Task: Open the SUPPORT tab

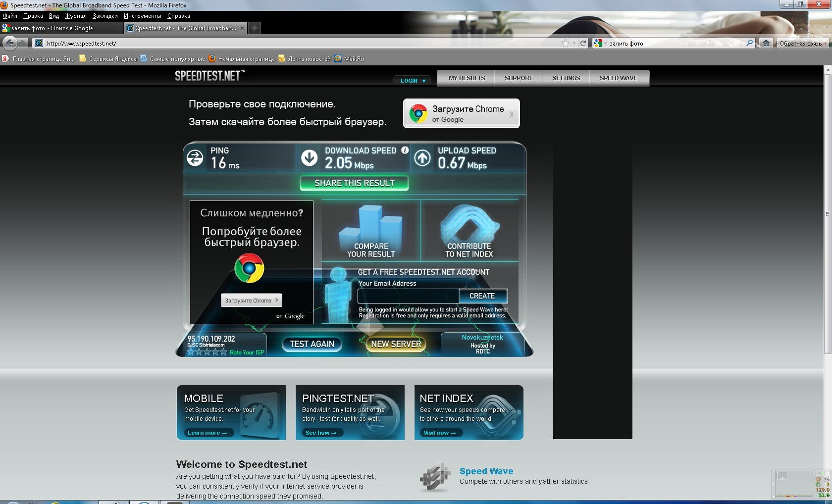Action: coord(519,78)
